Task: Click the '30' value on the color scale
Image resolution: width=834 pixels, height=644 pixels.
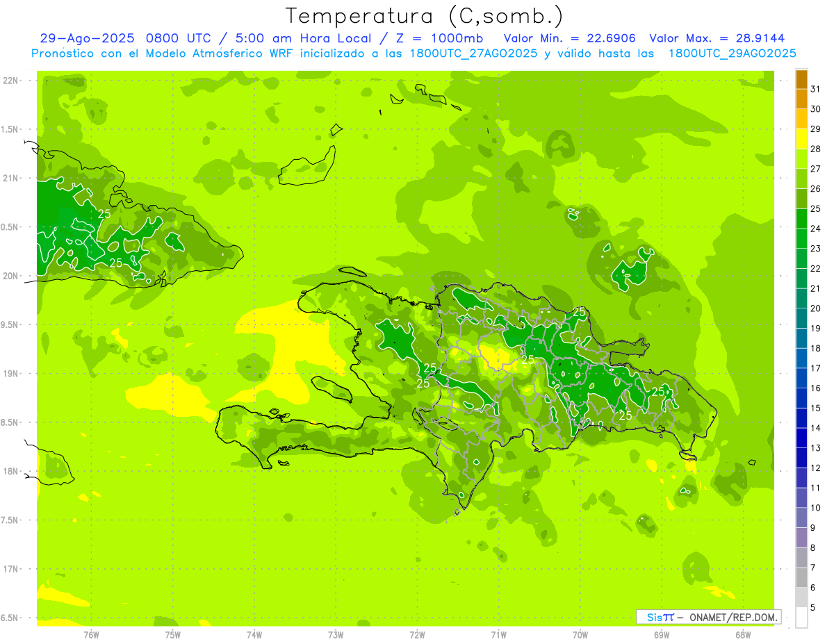Action: [816, 109]
